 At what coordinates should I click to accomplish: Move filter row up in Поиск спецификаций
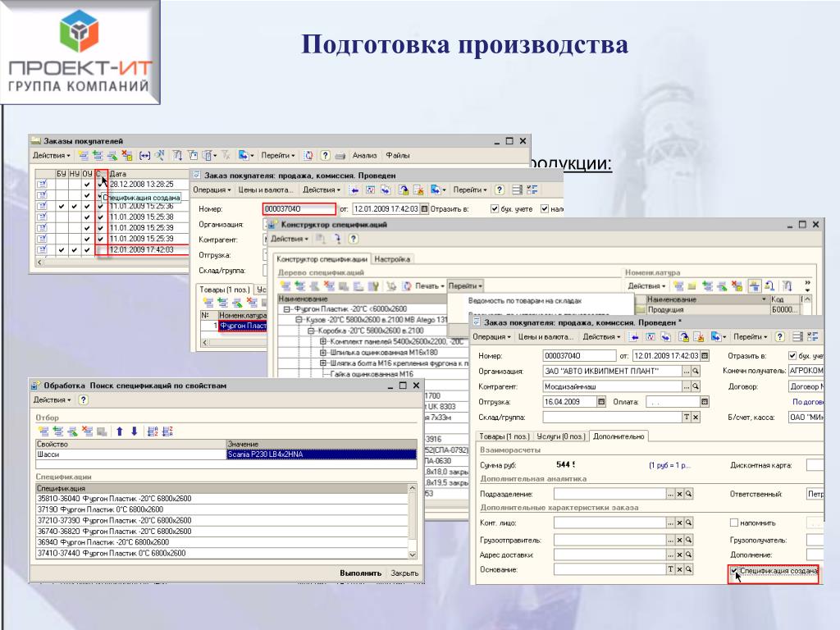click(120, 431)
